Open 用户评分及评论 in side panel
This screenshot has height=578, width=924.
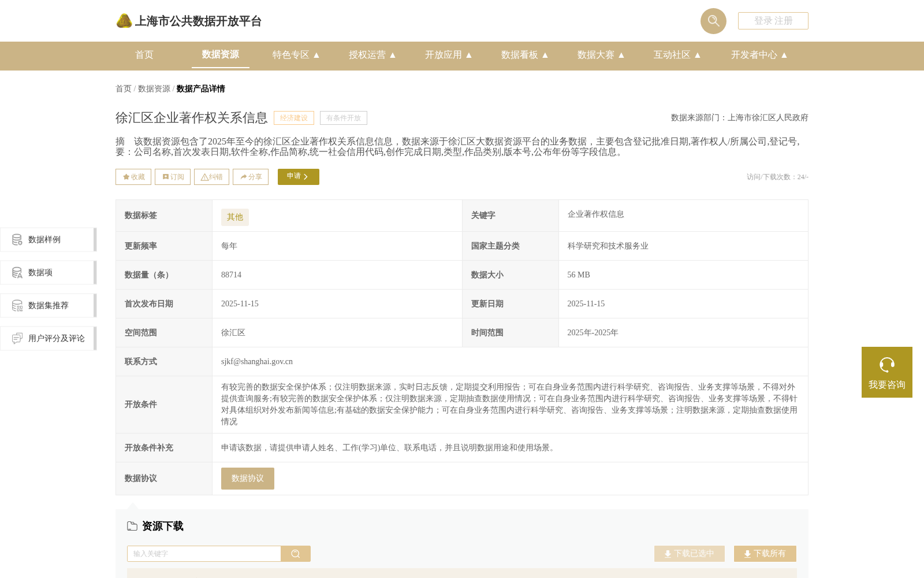coord(49,338)
